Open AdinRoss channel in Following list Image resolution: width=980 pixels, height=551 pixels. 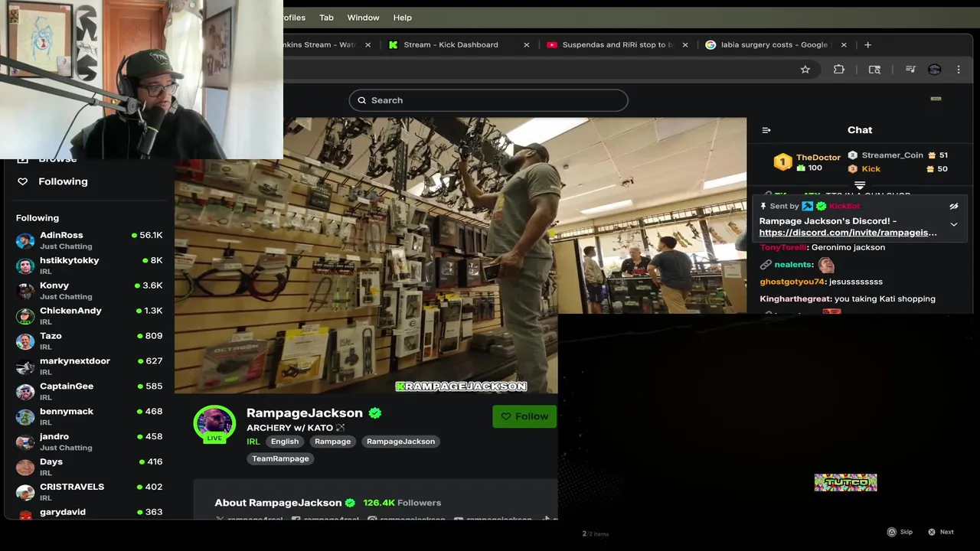click(89, 240)
